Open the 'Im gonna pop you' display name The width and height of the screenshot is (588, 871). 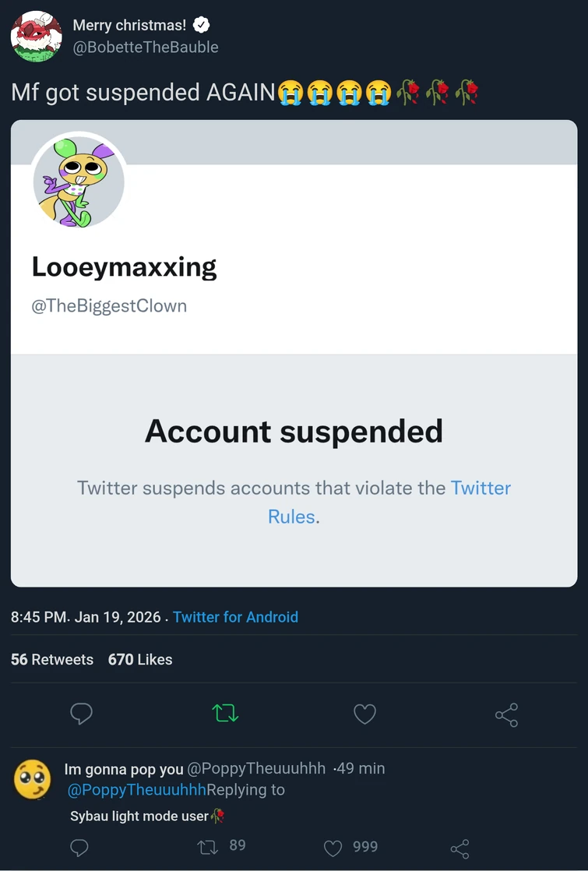tap(124, 769)
